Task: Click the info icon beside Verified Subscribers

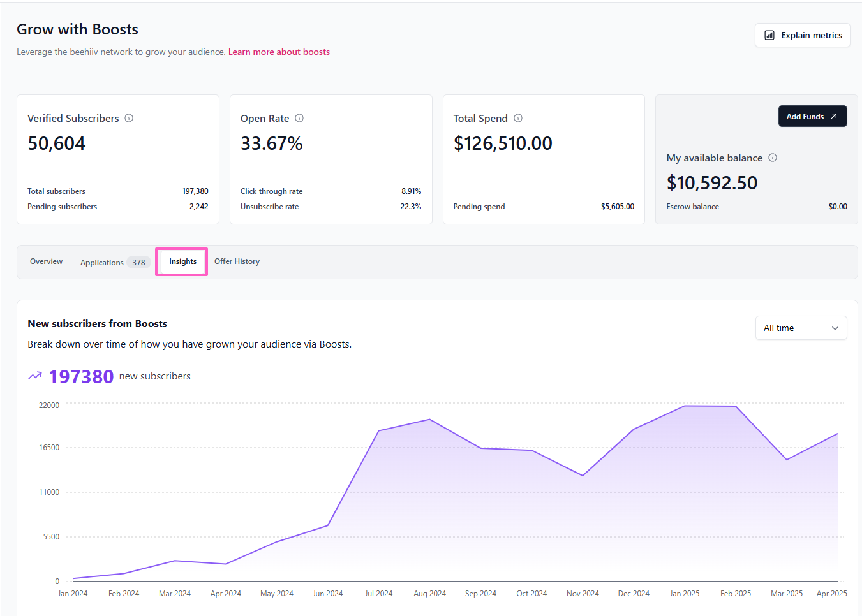Action: click(x=129, y=118)
